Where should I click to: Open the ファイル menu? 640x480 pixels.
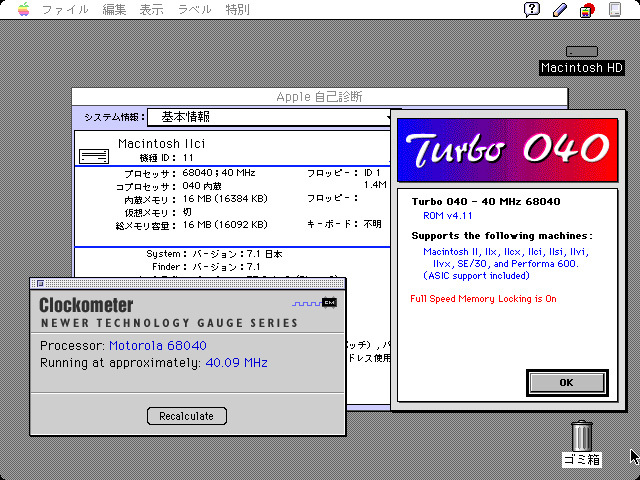click(65, 9)
